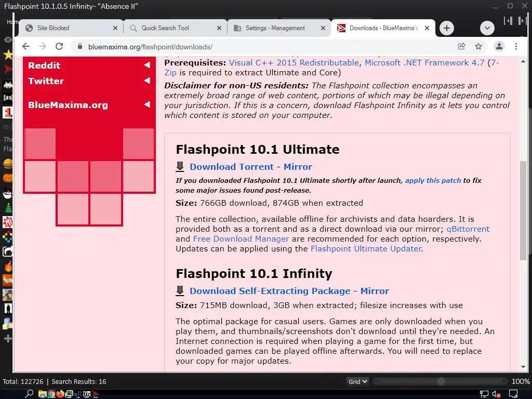Open the Reddit link in the red sidebar
This screenshot has height=399, width=532.
[44, 65]
